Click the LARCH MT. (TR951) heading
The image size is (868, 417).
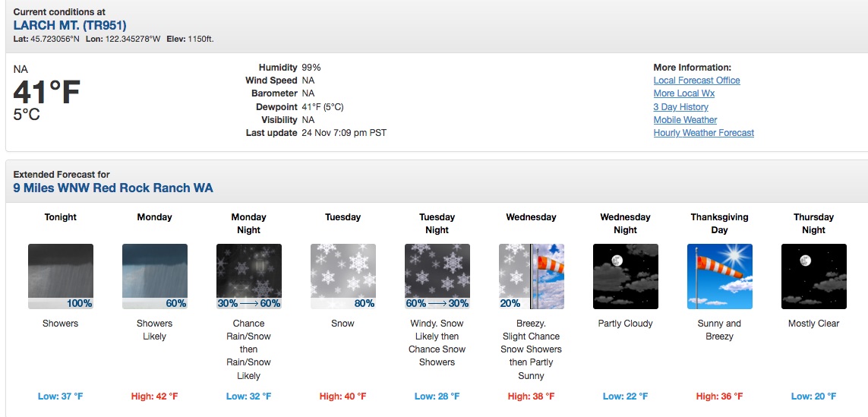[x=70, y=26]
